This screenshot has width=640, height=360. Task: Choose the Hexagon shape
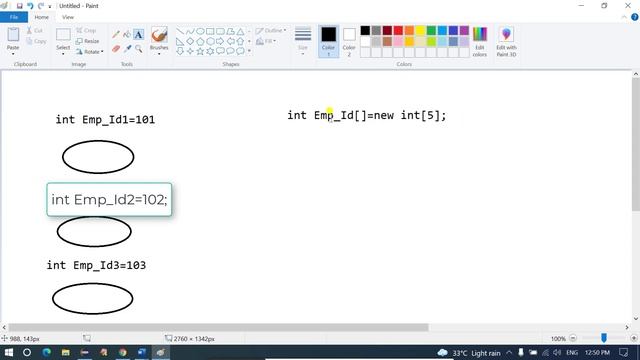[210, 41]
